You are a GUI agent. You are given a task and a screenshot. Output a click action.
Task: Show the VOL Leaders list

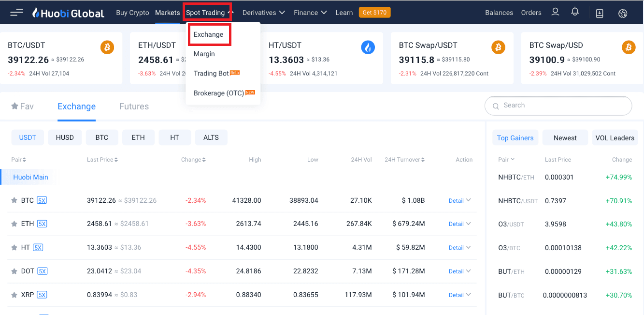coord(615,138)
